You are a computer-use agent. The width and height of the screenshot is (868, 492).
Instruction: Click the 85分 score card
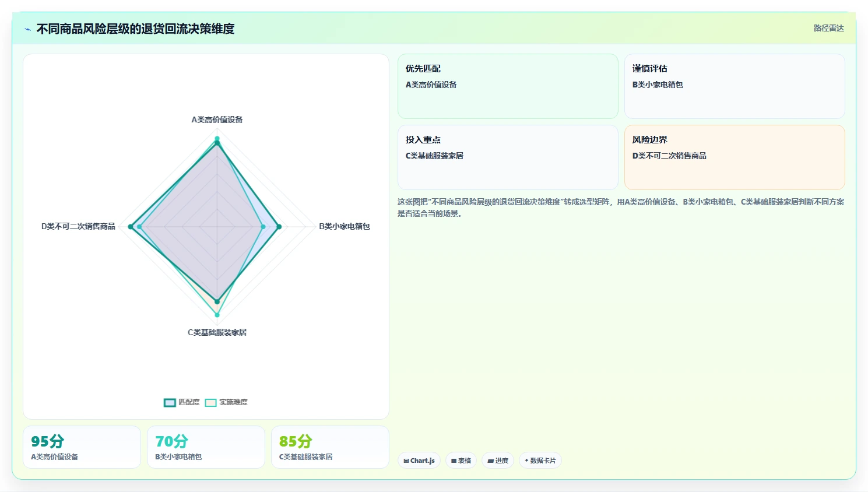pyautogui.click(x=330, y=447)
